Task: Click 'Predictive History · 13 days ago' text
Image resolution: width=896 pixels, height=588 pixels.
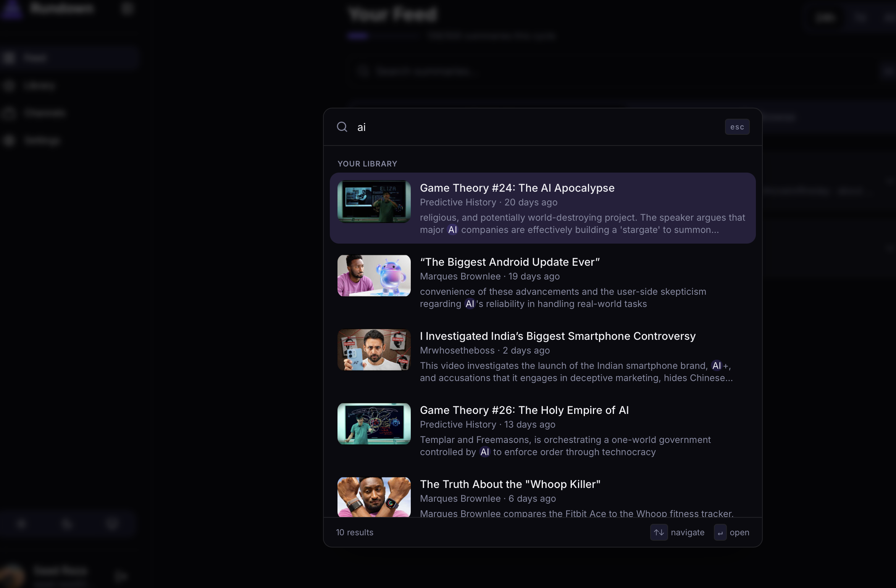Action: [487, 425]
